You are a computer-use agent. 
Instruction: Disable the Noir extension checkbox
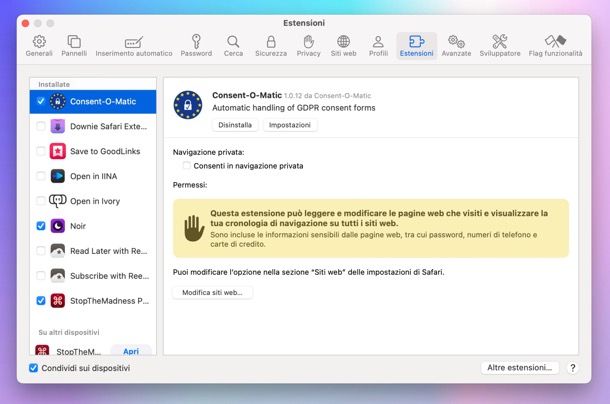tap(41, 226)
